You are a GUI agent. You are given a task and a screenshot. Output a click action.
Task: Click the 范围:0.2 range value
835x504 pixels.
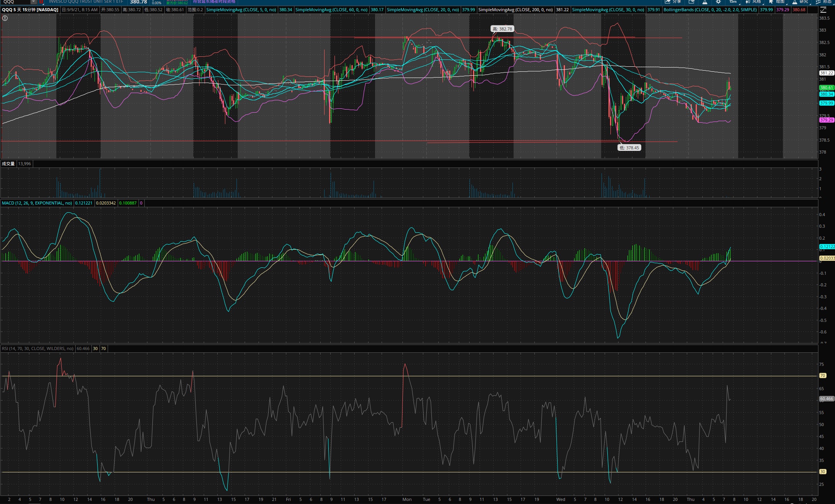point(195,10)
